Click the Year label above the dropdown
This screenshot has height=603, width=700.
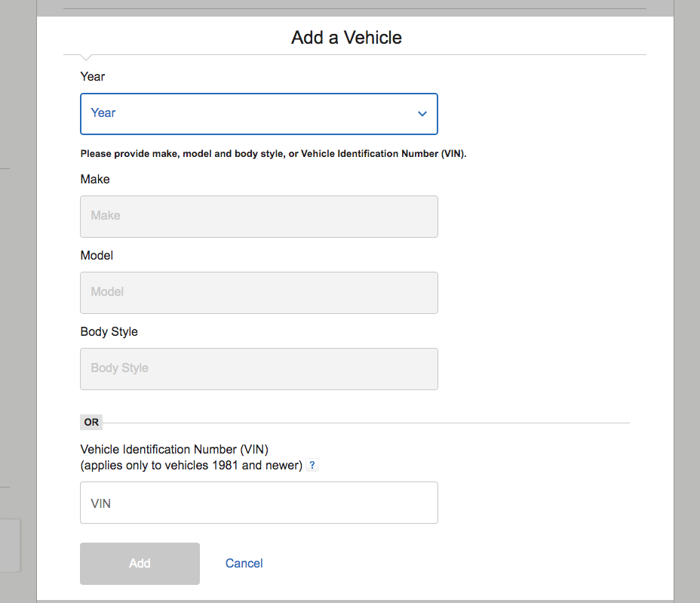click(93, 76)
